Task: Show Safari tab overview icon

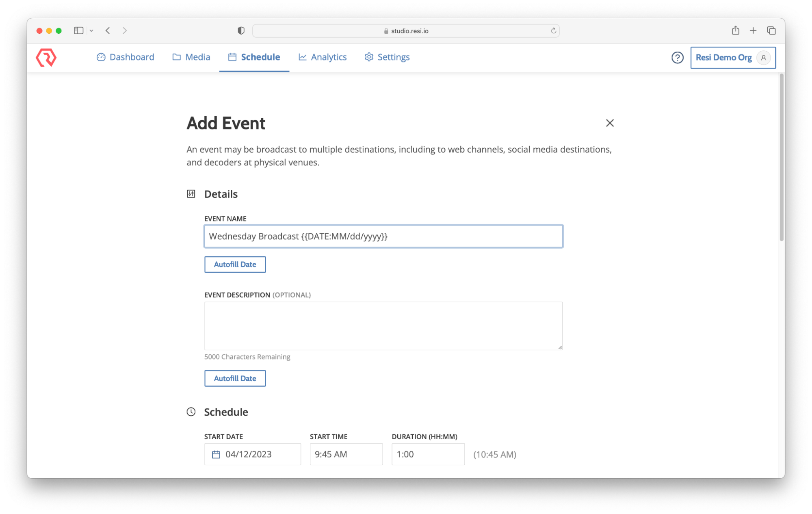Action: (771, 30)
